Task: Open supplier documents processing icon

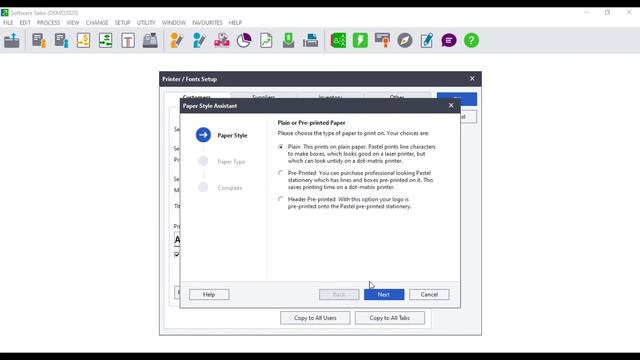Action: 61,40
